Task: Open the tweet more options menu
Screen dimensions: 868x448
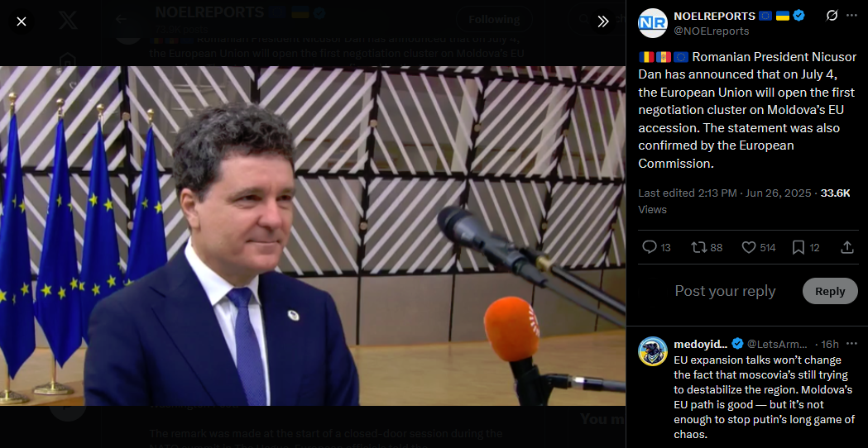Action: pos(851,16)
